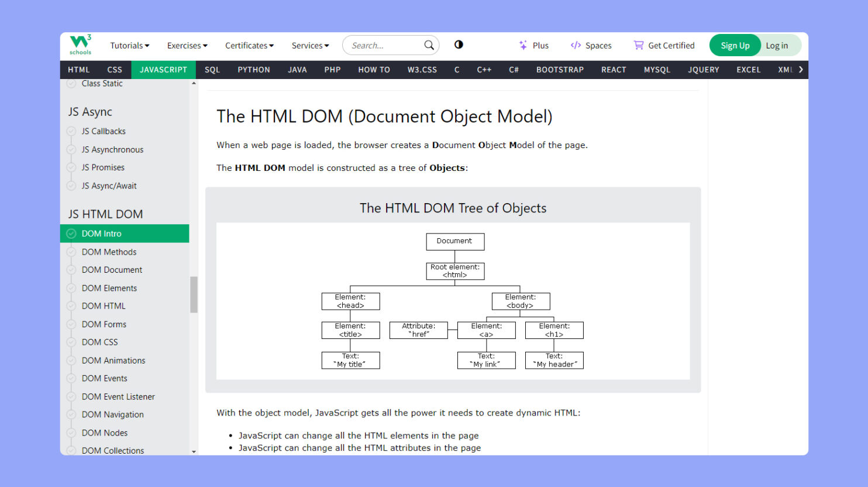Select the CSS topic tab
Viewport: 868px width, 487px height.
(x=115, y=70)
